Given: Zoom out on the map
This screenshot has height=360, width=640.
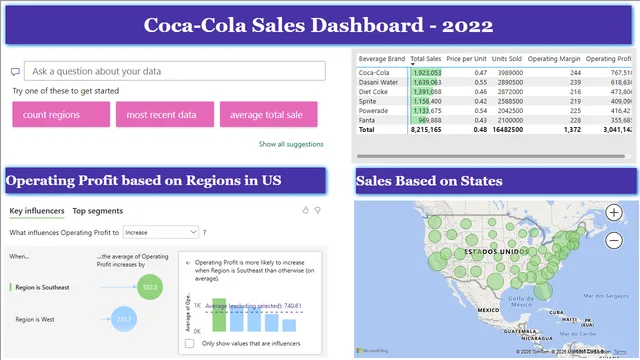Looking at the screenshot, I should [x=613, y=240].
